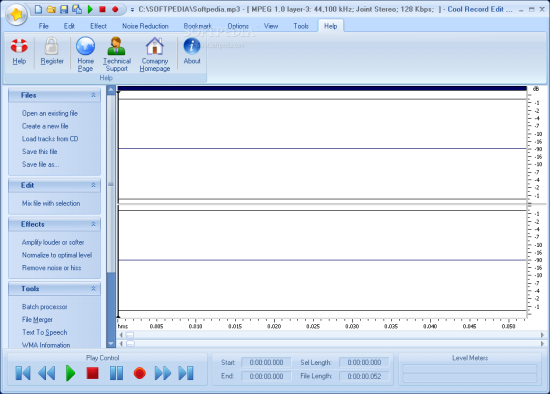This screenshot has width=550, height=394.
Task: Collapse the Edit panel section
Action: coord(93,185)
